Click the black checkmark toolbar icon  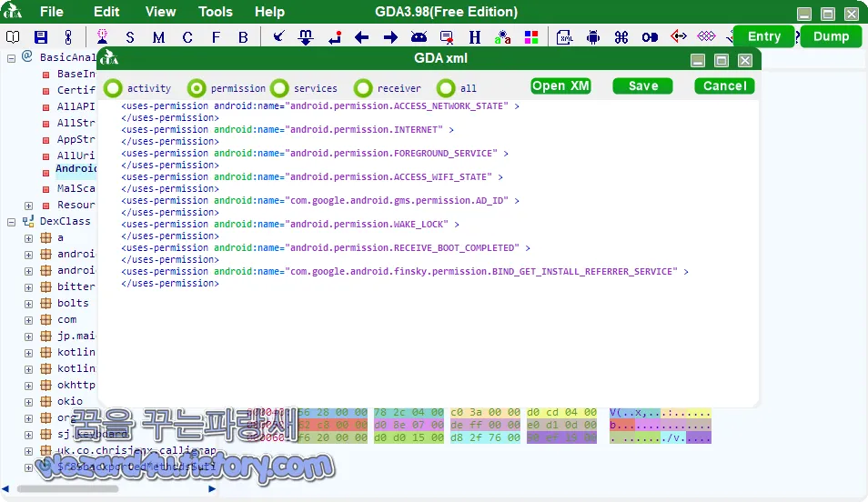tap(278, 36)
